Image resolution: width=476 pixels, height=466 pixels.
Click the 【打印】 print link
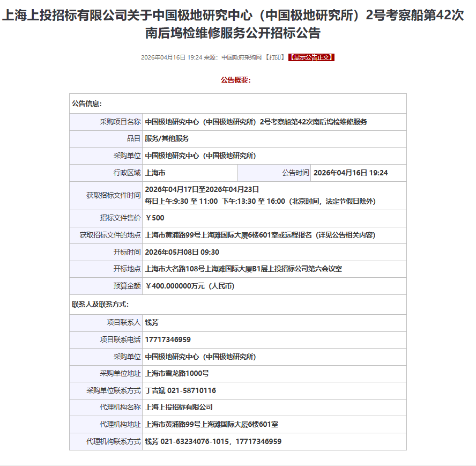(x=274, y=57)
